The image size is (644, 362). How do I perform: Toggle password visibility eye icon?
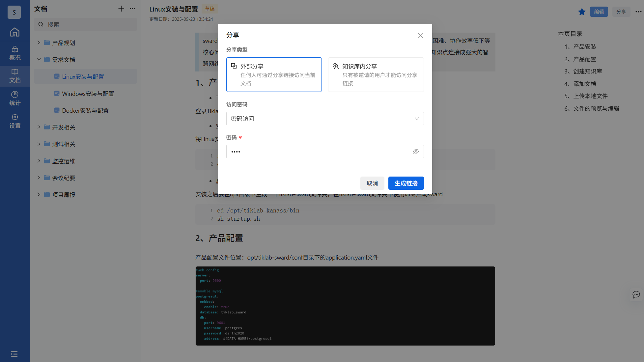coord(416,152)
